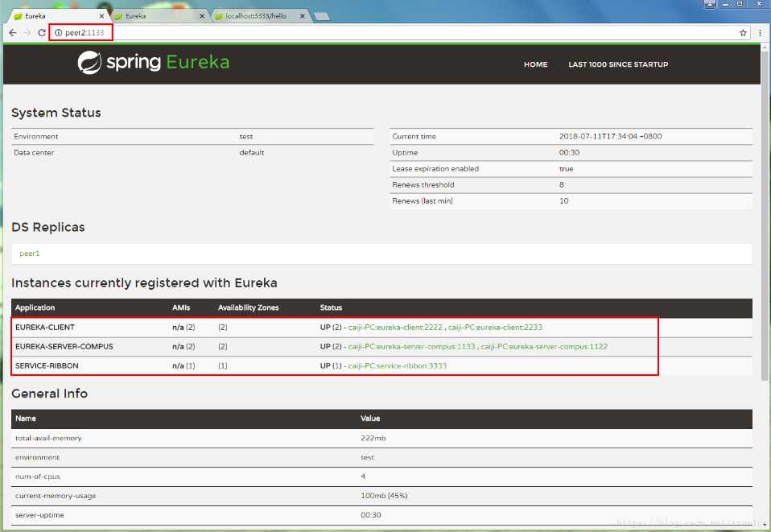The height and width of the screenshot is (532, 771).
Task: Open caiji-PC:eureka-server-compus:1122 instance link
Action: [x=544, y=347]
